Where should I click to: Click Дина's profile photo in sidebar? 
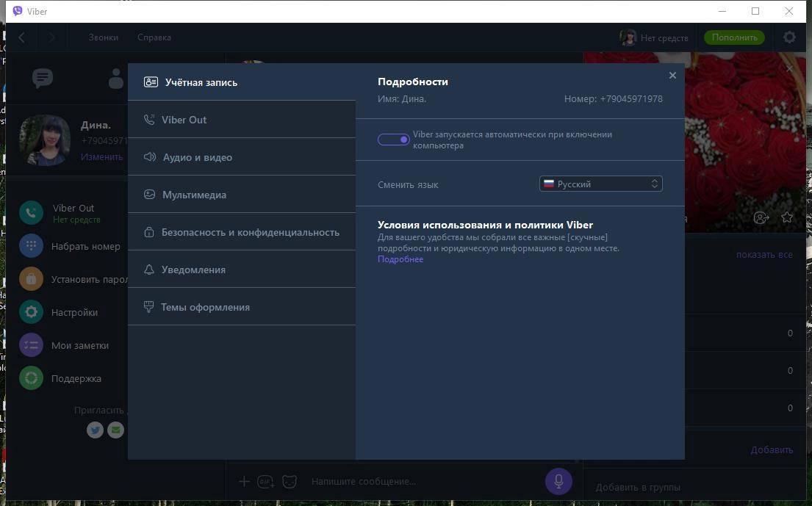[45, 140]
